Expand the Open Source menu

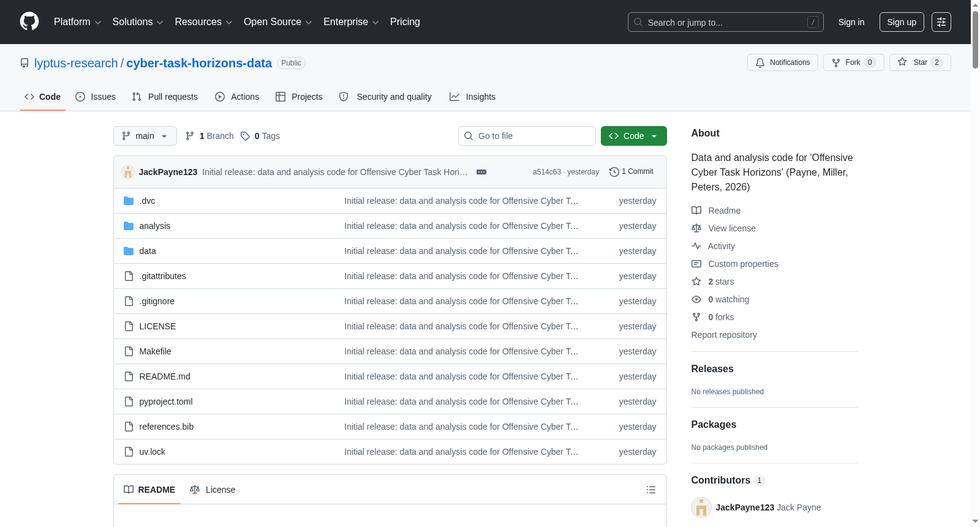[278, 22]
